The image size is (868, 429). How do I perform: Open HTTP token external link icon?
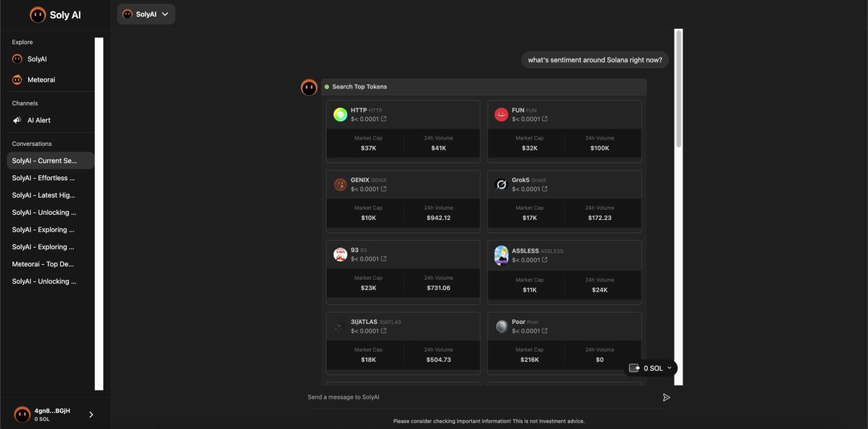[x=384, y=119]
